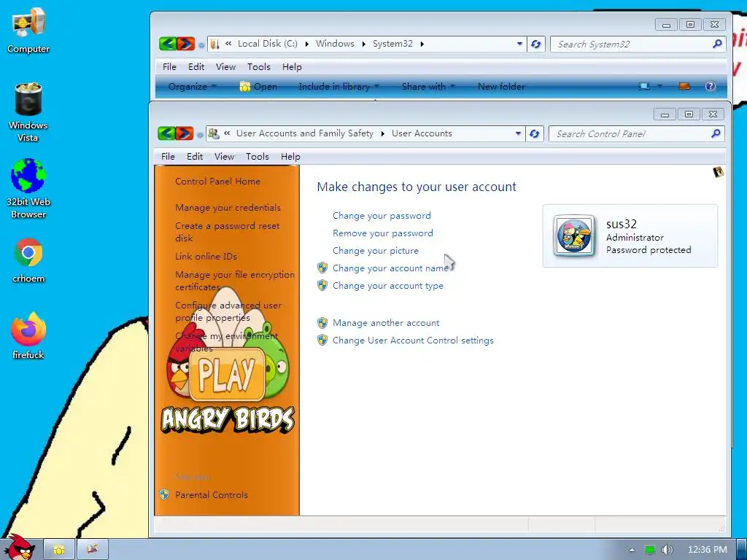The height and width of the screenshot is (560, 747).
Task: Click the Open button in System32 toolbar
Action: 259,86
